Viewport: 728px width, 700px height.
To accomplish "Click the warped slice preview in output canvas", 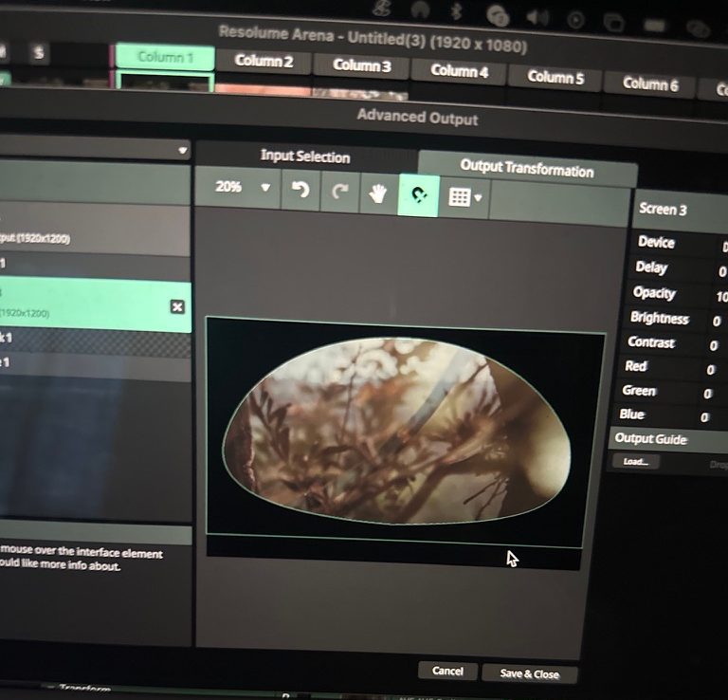I will 397,432.
